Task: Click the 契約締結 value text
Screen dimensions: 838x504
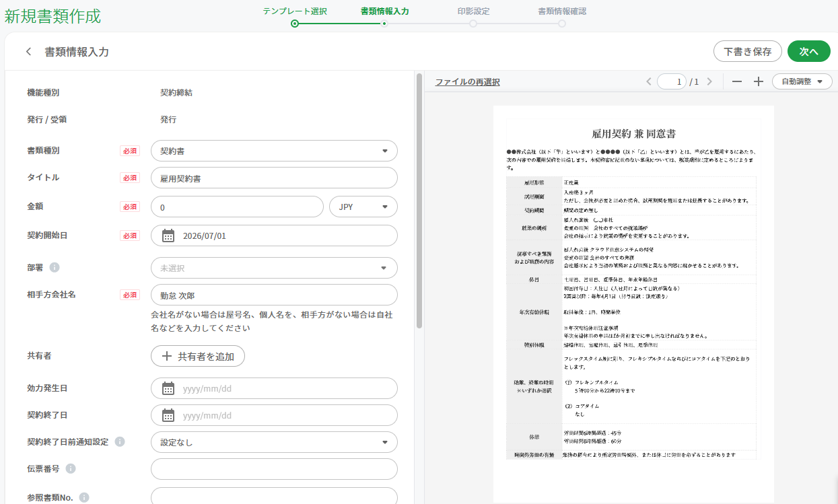Action: click(x=176, y=92)
